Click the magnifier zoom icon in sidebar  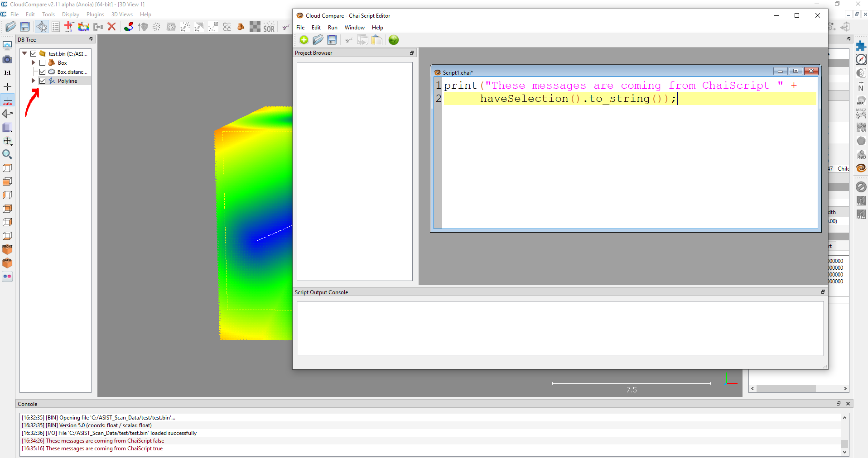[7, 154]
